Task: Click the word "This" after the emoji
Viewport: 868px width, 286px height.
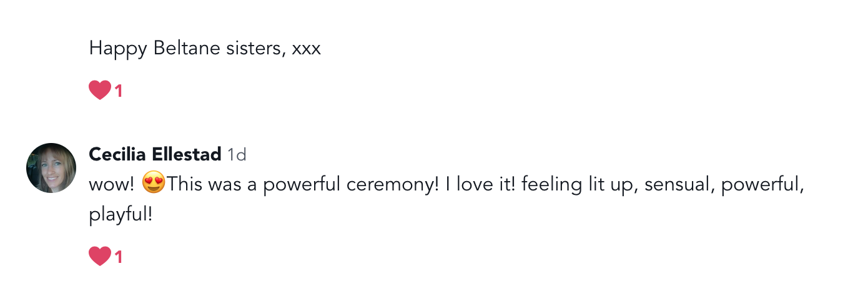Action: pos(183,185)
